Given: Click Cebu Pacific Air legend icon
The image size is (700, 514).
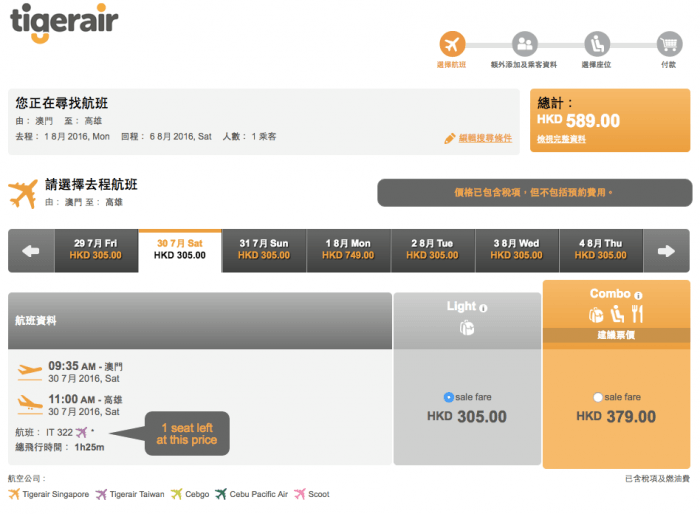Looking at the screenshot, I should [x=221, y=494].
